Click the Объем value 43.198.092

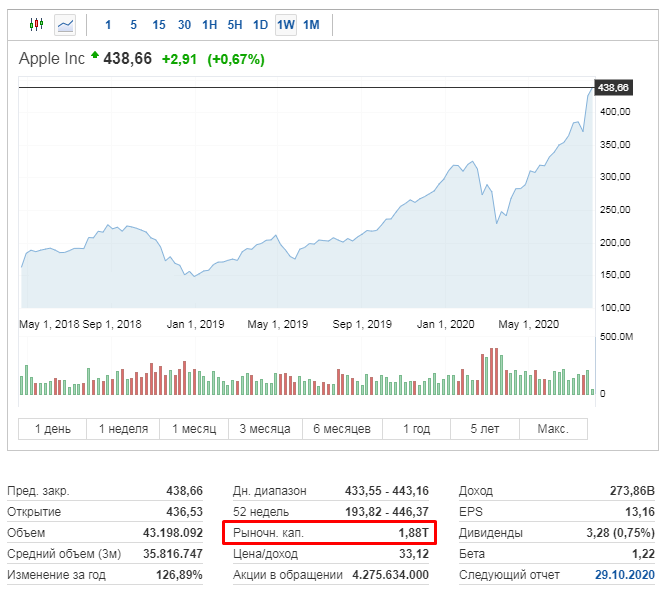pos(173,533)
